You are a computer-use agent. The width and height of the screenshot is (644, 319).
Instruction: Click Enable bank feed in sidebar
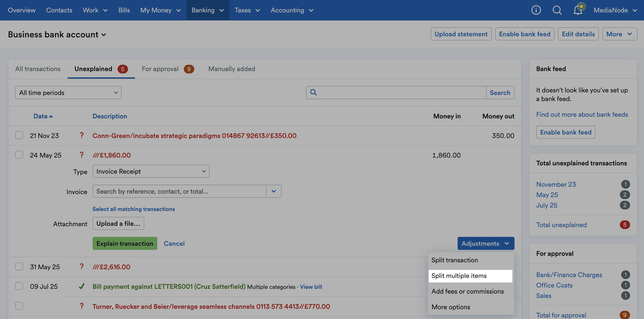(566, 132)
